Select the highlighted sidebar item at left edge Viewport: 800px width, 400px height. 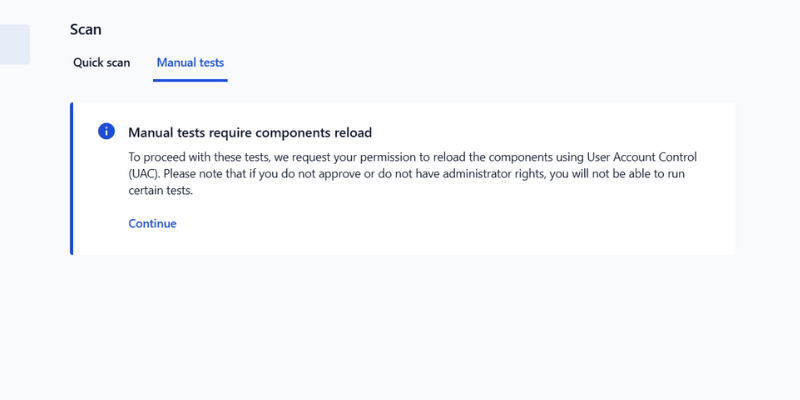[14, 44]
